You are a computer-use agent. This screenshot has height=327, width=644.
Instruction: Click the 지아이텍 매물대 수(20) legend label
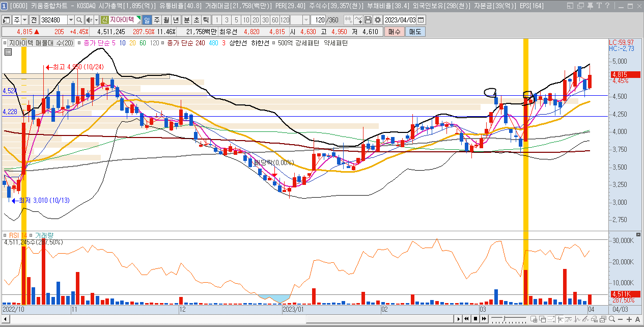pyautogui.click(x=42, y=43)
